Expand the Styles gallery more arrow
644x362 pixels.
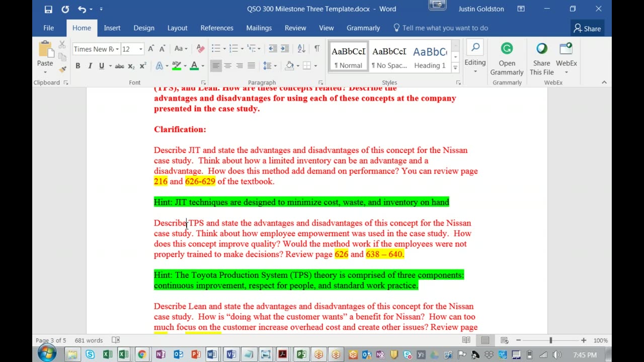[455, 67]
